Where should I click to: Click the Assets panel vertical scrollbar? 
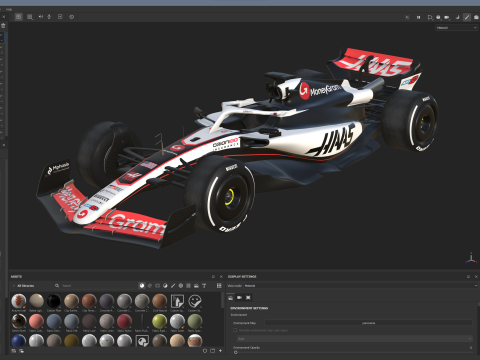click(x=223, y=300)
